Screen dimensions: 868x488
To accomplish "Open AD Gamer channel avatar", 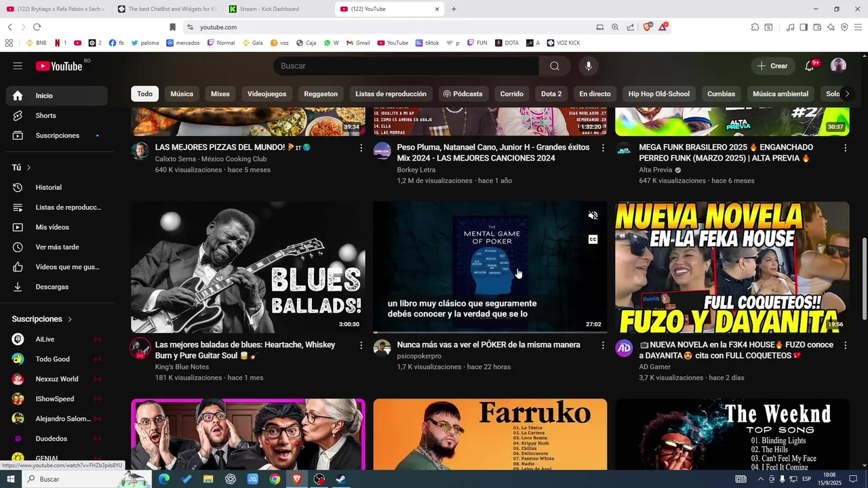I will (624, 348).
